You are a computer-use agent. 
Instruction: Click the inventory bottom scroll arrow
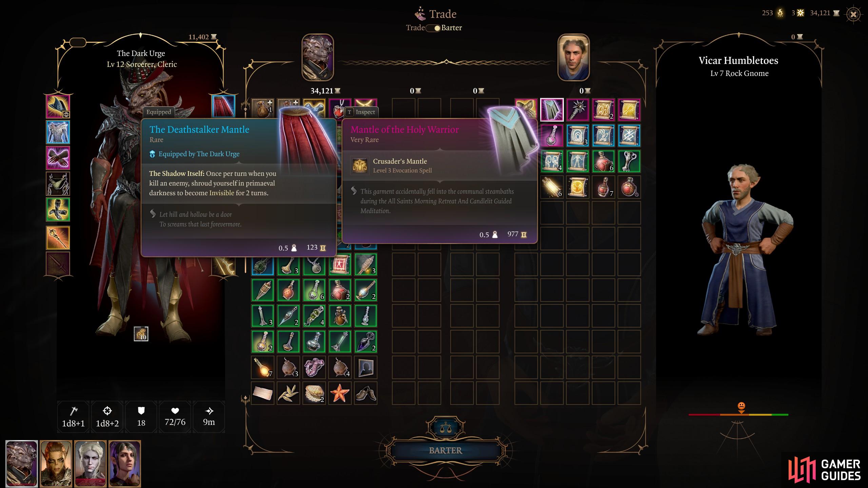pyautogui.click(x=245, y=399)
